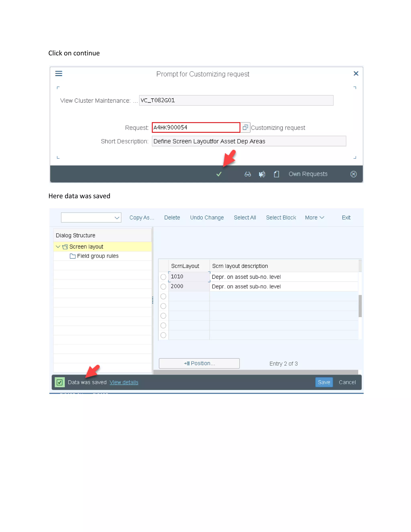Viewport: 411px width, 532px height.
Task: Click the binoculars display request icon
Action: click(248, 174)
